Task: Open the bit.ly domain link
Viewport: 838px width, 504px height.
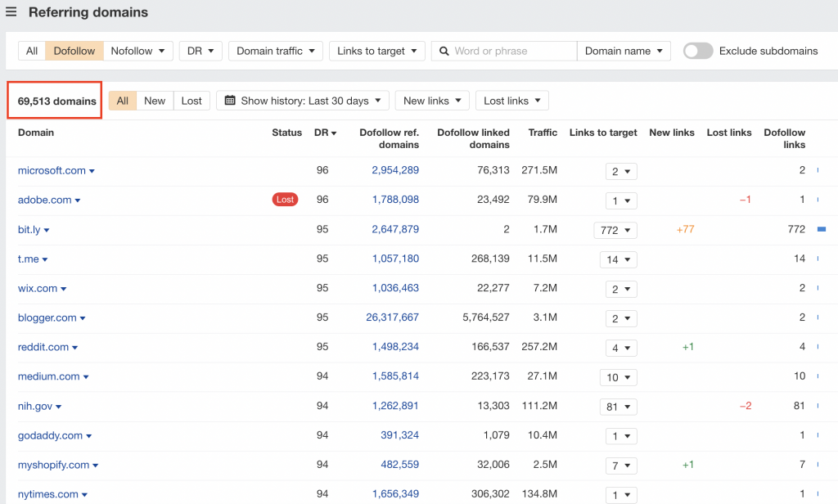Action: point(29,229)
